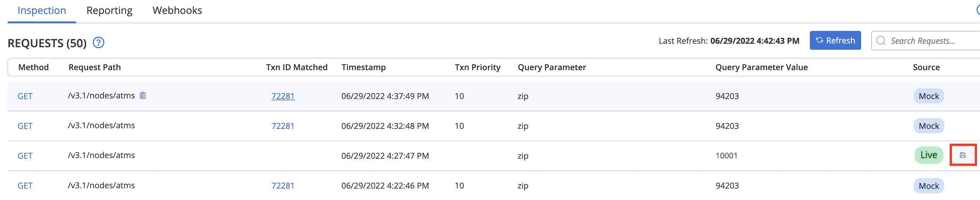Click the magnifier icon in the search box
Viewport: 980px width, 200px height.
coord(881,41)
